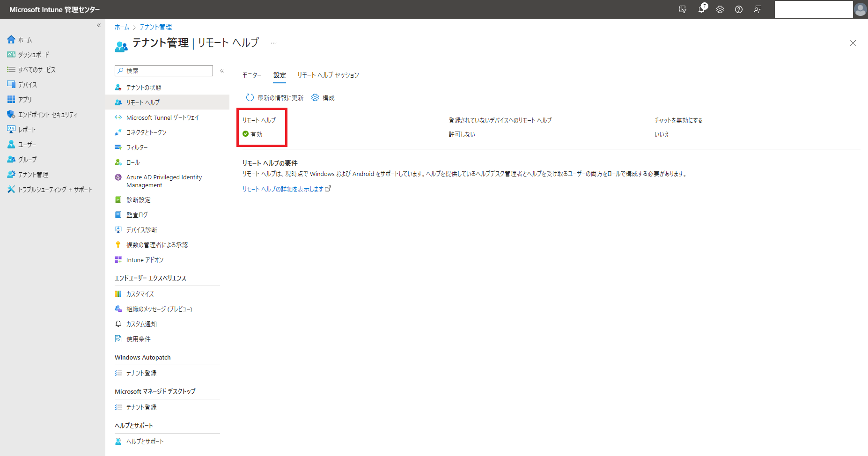
Task: Collapse the tenant admin menu chevron
Action: [221, 71]
